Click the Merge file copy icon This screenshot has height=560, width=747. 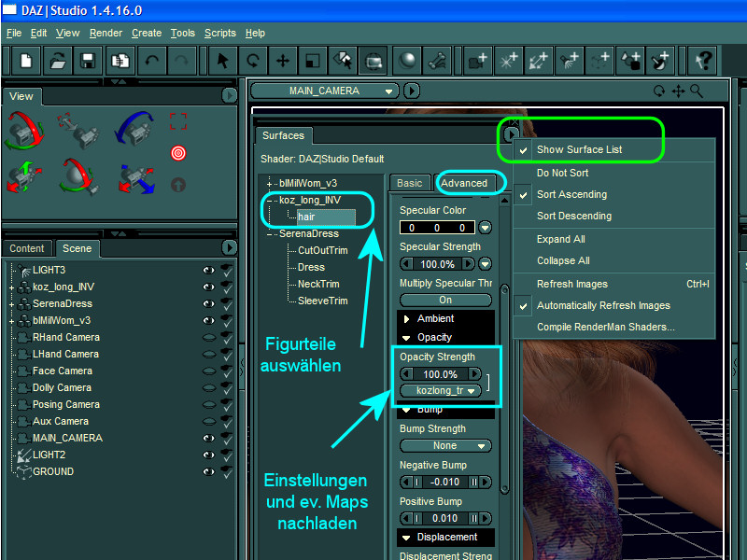(x=120, y=61)
